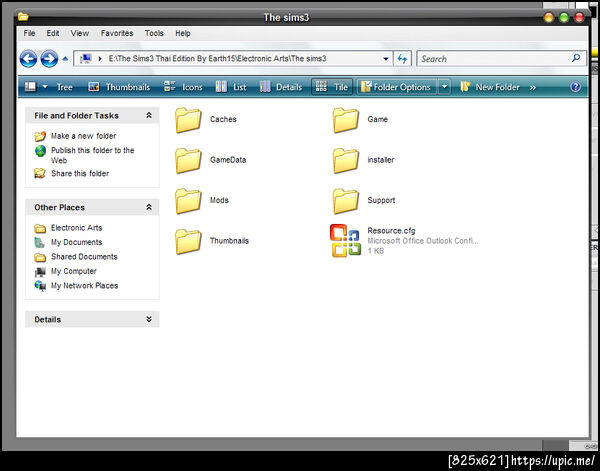The height and width of the screenshot is (471, 600).
Task: Switch to List view
Action: [231, 87]
